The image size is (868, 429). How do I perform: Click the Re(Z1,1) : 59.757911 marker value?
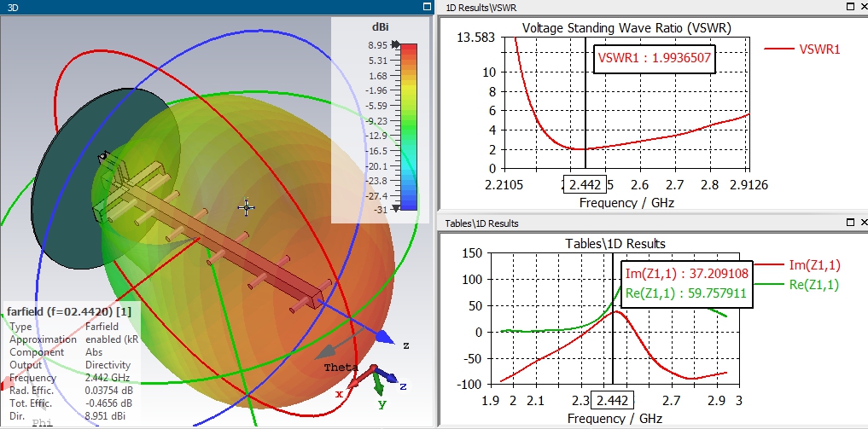686,293
